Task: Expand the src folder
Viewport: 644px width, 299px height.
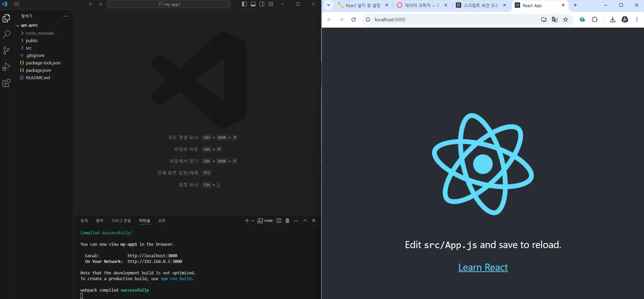Action: 44,48
